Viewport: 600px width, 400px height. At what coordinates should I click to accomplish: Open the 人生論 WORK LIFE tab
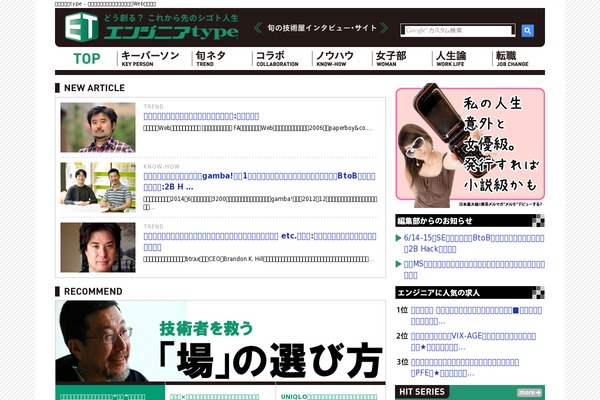coord(451,59)
